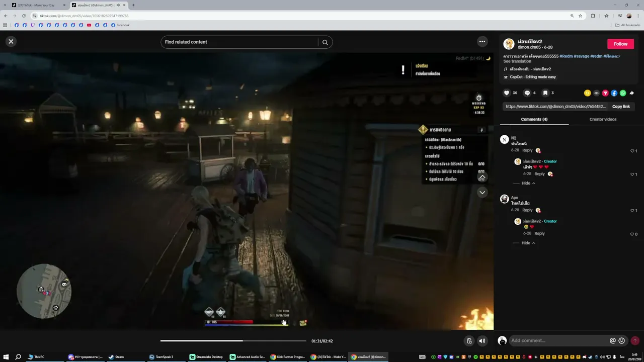This screenshot has width=644, height=362.
Task: Reply to Apo's comment
Action: click(x=527, y=210)
